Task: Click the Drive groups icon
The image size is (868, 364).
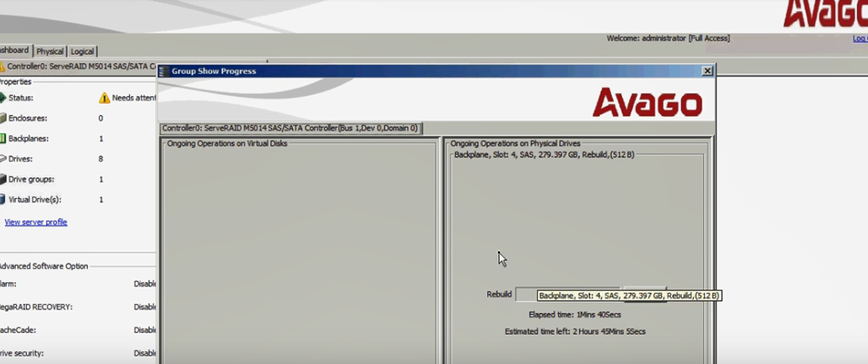Action: (x=3, y=179)
